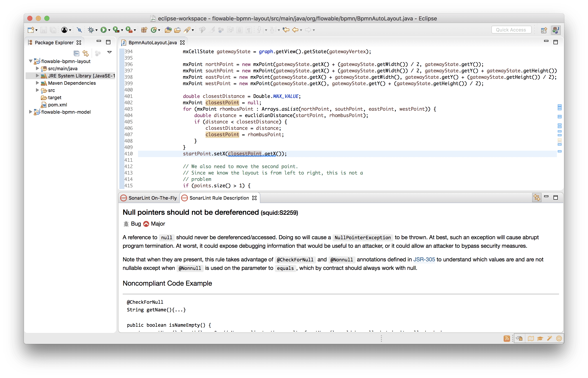Toggle Show Whitespace Characters pilcrow icon
Screen dimensions: 588x378
click(249, 30)
